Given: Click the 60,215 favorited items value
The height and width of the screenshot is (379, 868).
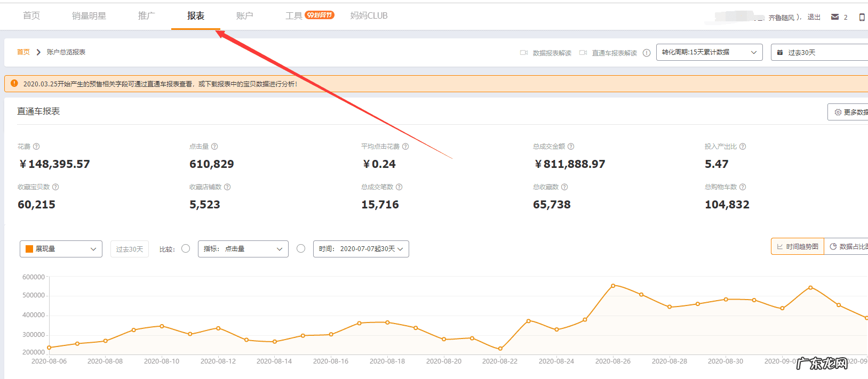Looking at the screenshot, I should point(36,205).
